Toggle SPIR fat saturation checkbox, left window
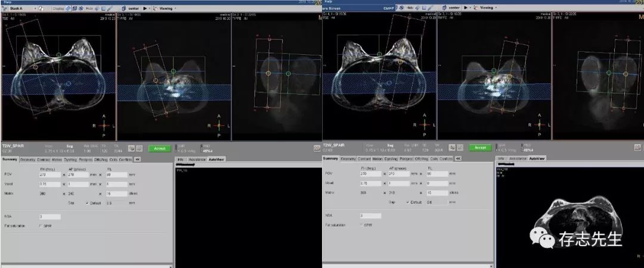The height and width of the screenshot is (268, 644). [41, 226]
